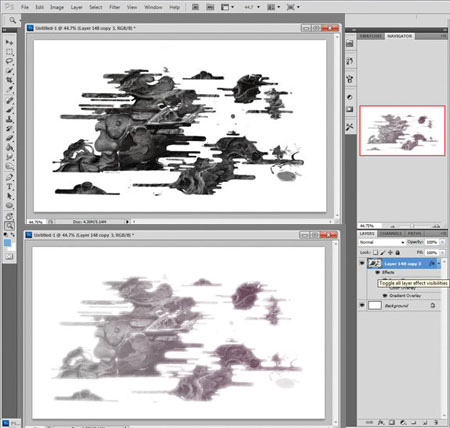450x428 pixels.
Task: Reset to default foreground and background colors
Action: point(6,235)
